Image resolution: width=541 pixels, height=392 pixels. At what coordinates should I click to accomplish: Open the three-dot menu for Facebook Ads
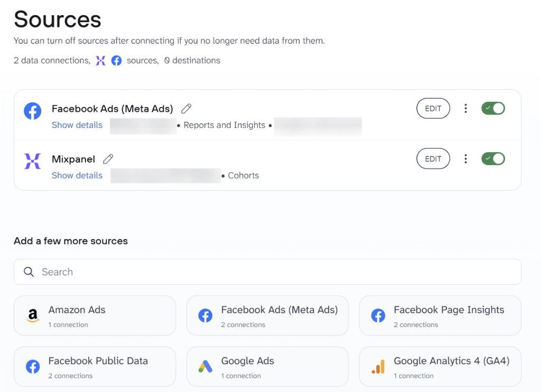pos(465,108)
